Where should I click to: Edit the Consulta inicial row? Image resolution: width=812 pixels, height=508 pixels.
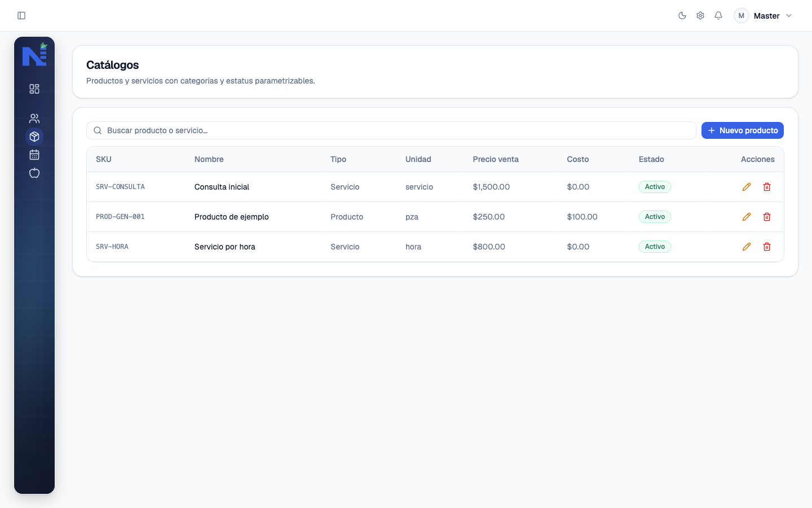(x=747, y=187)
